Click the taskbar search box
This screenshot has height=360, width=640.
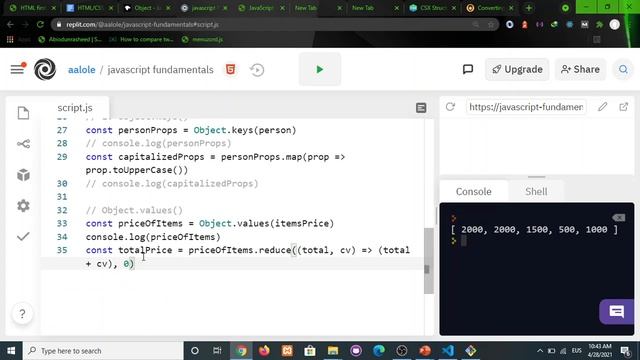click(x=103, y=351)
